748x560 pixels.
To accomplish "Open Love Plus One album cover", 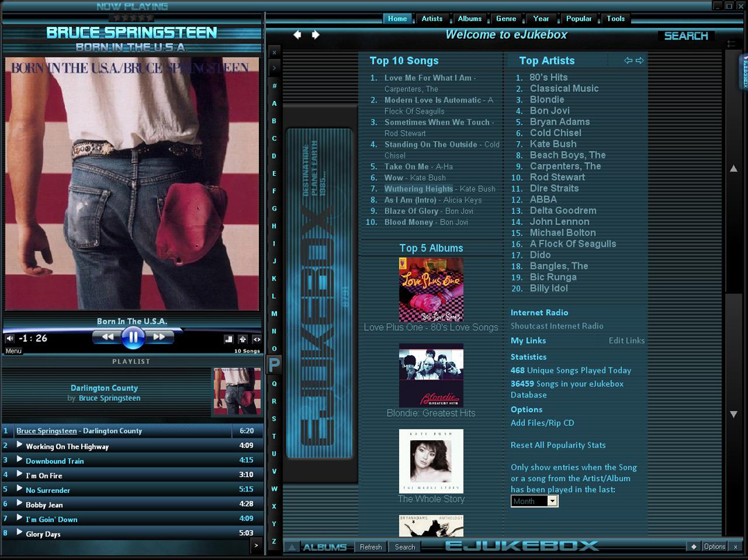I will click(431, 290).
